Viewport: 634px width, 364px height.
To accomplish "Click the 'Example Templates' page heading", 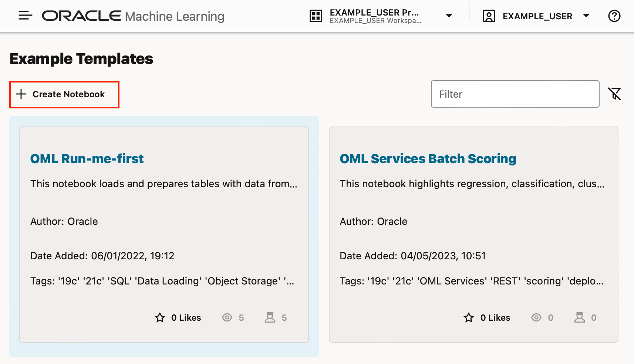I will click(x=81, y=59).
